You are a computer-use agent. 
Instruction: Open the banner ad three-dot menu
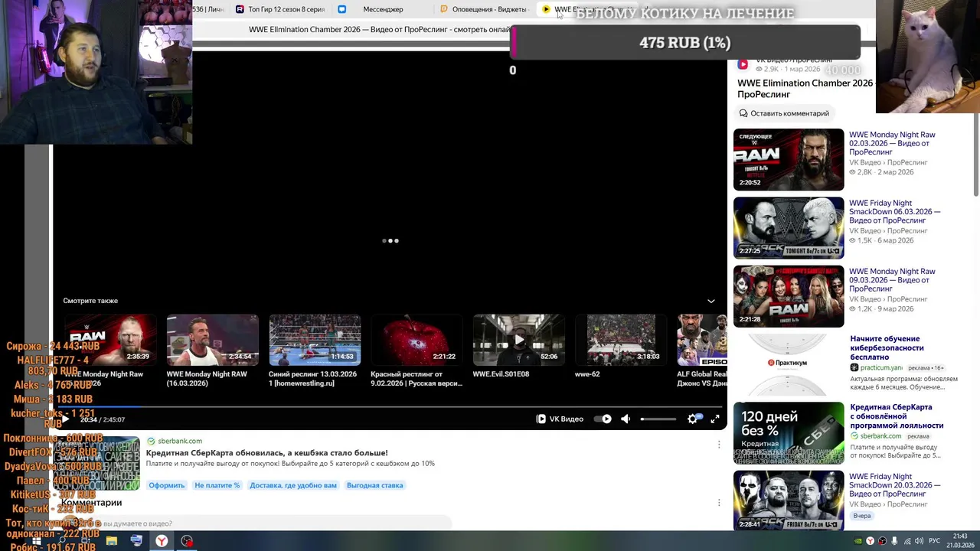click(x=719, y=444)
